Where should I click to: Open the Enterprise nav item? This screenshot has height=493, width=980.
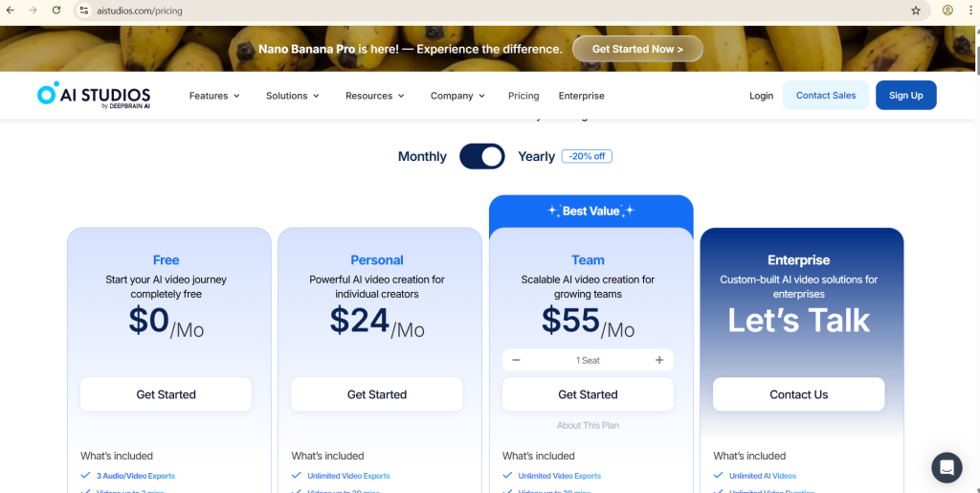pos(581,96)
